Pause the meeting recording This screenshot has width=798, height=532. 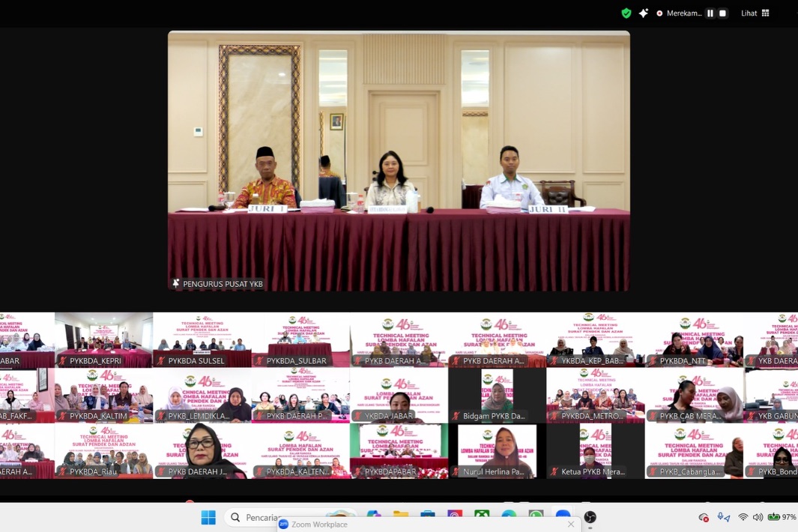pos(710,13)
